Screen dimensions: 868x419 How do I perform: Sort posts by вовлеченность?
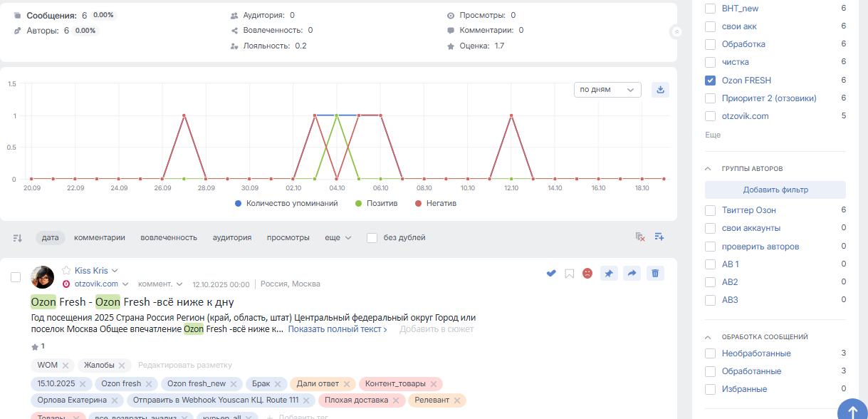coord(169,237)
